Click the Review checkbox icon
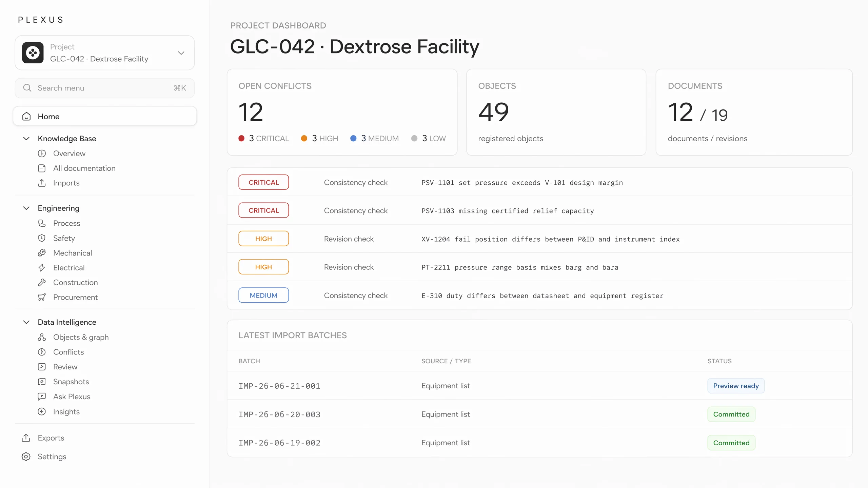Image resolution: width=868 pixels, height=488 pixels. 42,367
